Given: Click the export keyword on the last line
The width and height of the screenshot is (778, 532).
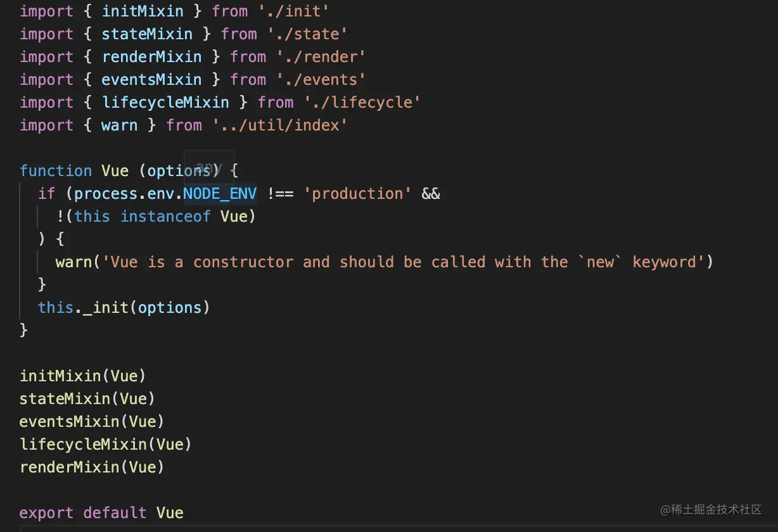Looking at the screenshot, I should click(46, 513).
